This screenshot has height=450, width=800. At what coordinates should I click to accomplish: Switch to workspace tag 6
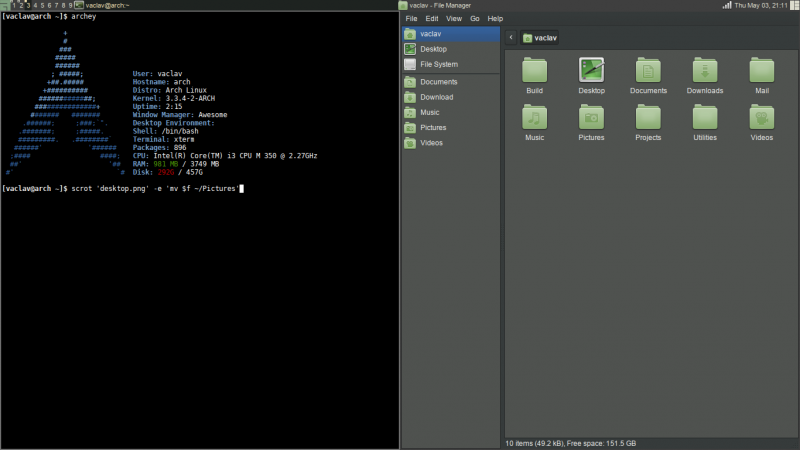coord(49,5)
